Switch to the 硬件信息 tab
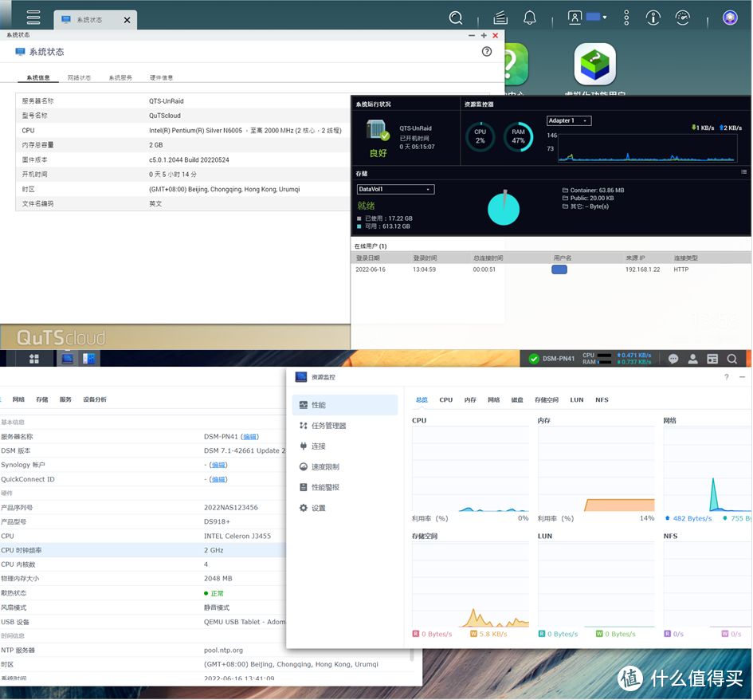The height and width of the screenshot is (700, 753). [161, 78]
